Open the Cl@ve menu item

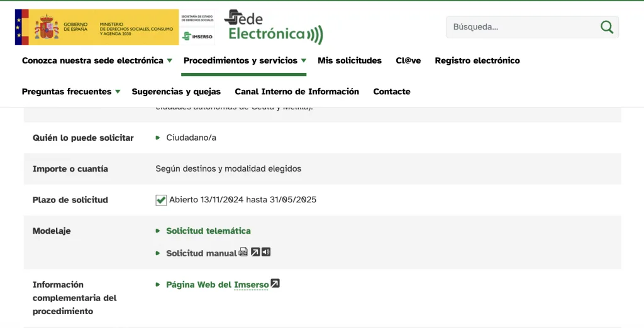coord(408,60)
